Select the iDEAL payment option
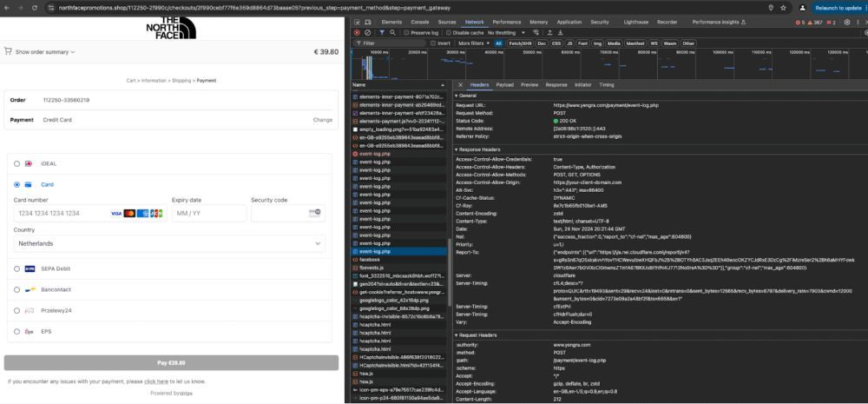The image size is (868, 404). click(x=16, y=164)
